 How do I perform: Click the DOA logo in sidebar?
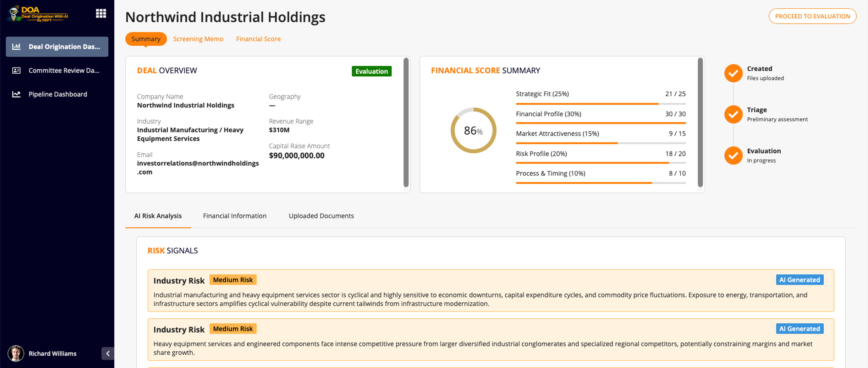38,14
